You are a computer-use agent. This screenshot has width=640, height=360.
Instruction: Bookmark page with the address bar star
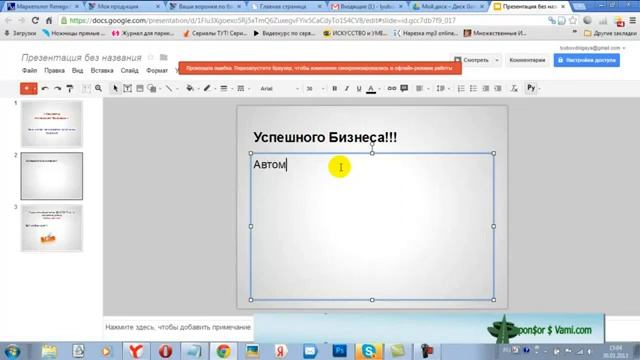573,20
